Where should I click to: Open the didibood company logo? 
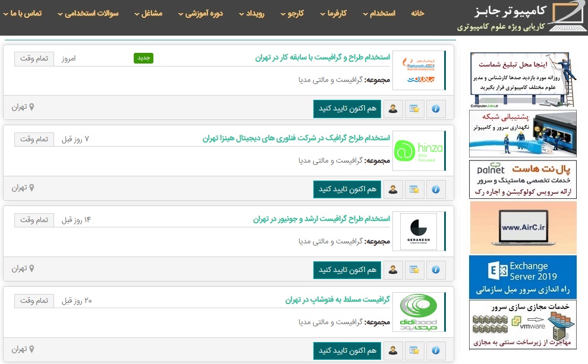[x=419, y=312]
